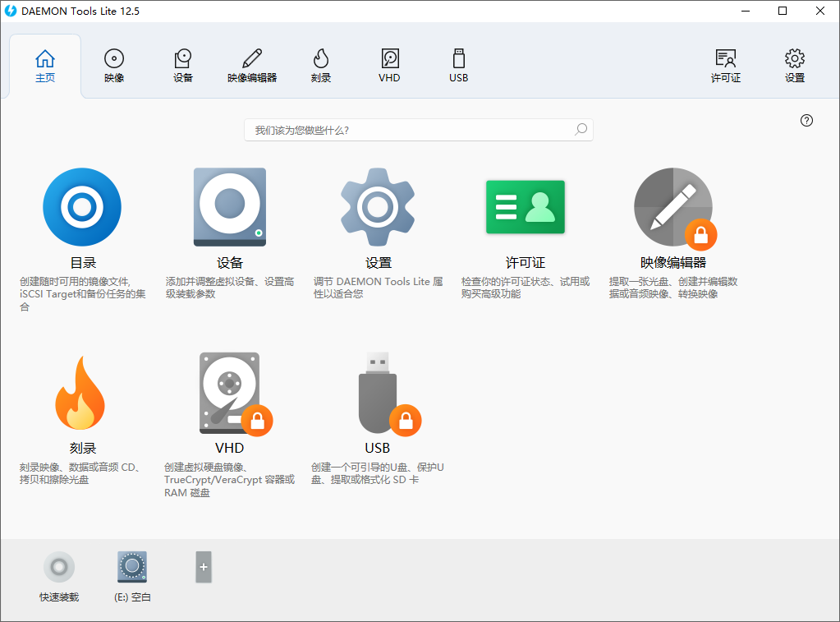Open the locked VHD hard disk tile
The image size is (840, 622).
point(229,393)
